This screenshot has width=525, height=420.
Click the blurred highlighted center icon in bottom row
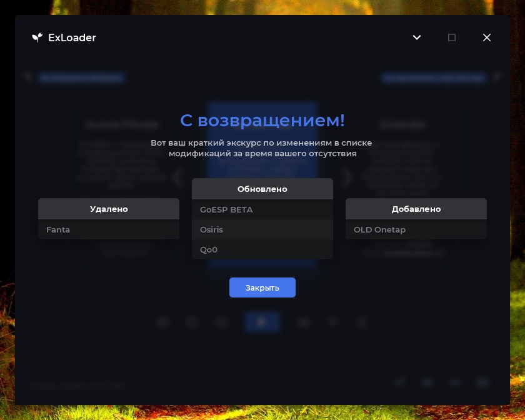pyautogui.click(x=262, y=322)
